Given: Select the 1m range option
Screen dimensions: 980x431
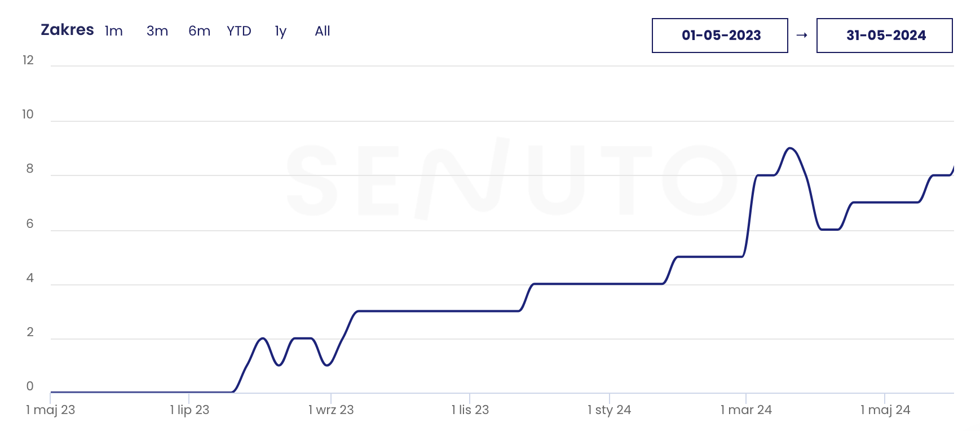Looking at the screenshot, I should pyautogui.click(x=114, y=31).
